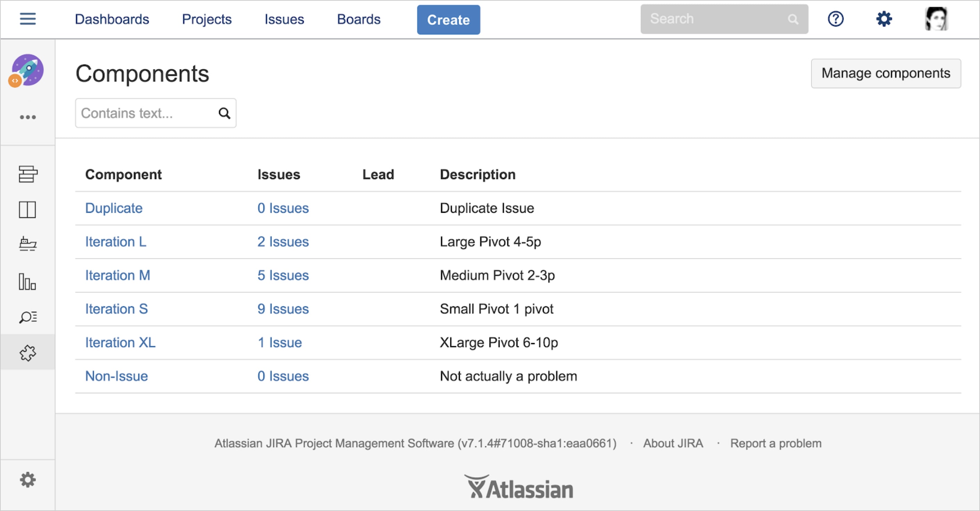This screenshot has width=980, height=511.
Task: Open the Backlog sidebar icon
Action: click(28, 174)
